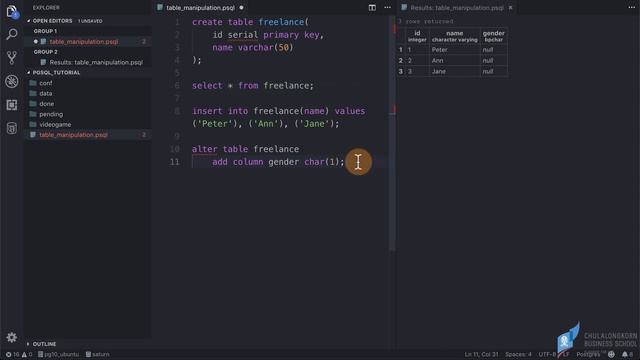The height and width of the screenshot is (360, 640).
Task: Click the name column header
Action: [455, 36]
